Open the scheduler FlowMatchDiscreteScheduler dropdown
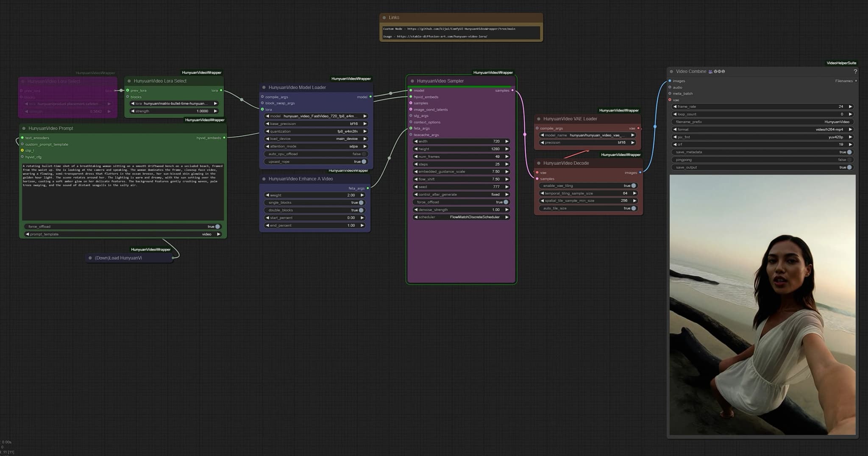868x456 pixels. [x=461, y=217]
